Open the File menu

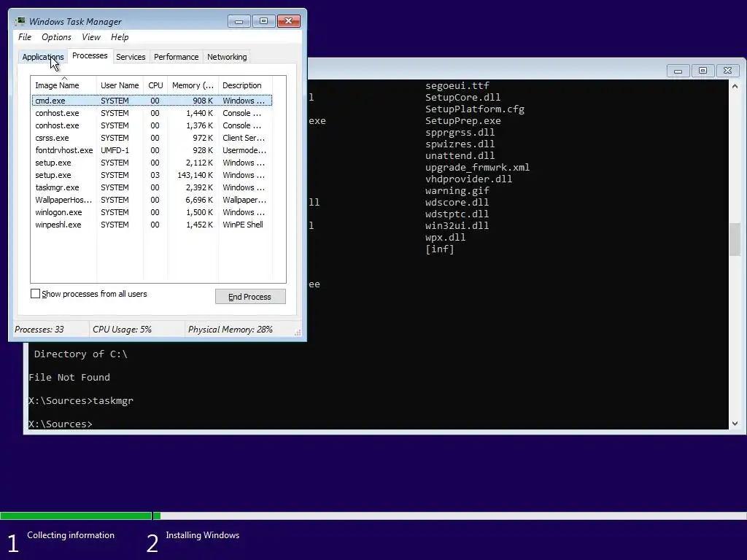point(25,37)
